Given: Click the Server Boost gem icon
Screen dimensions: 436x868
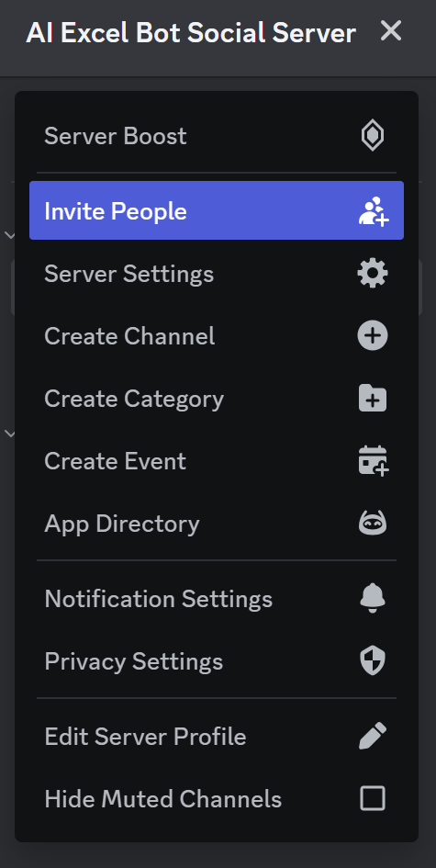Looking at the screenshot, I should coord(373,136).
